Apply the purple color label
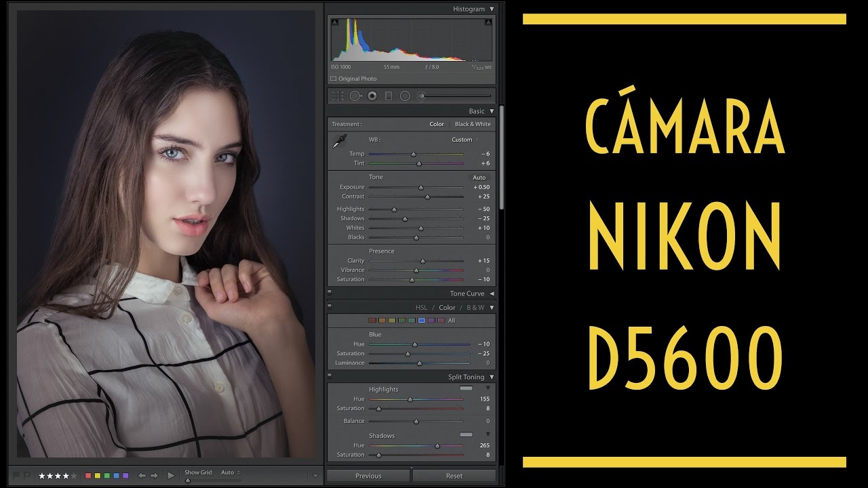868x488 pixels. click(125, 476)
